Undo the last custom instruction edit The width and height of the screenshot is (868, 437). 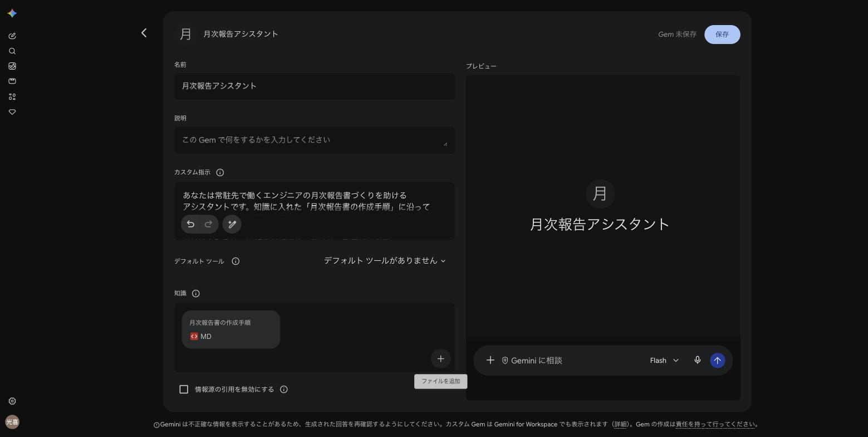pos(190,224)
